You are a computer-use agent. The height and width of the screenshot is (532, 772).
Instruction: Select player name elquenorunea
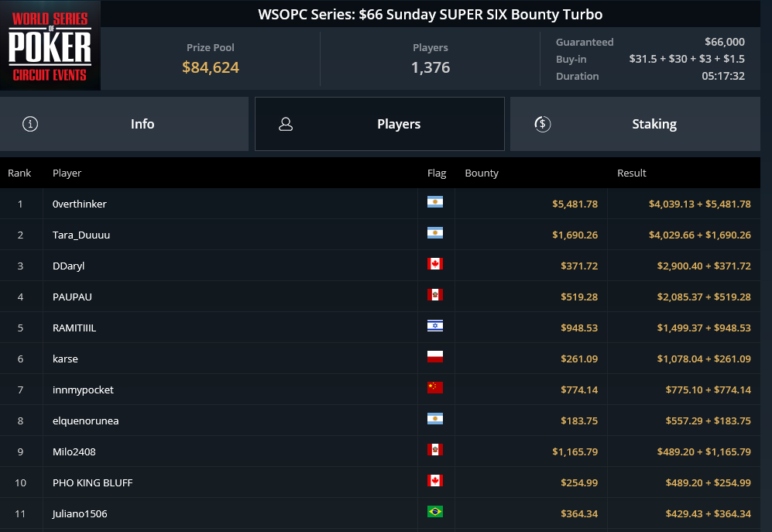86,421
